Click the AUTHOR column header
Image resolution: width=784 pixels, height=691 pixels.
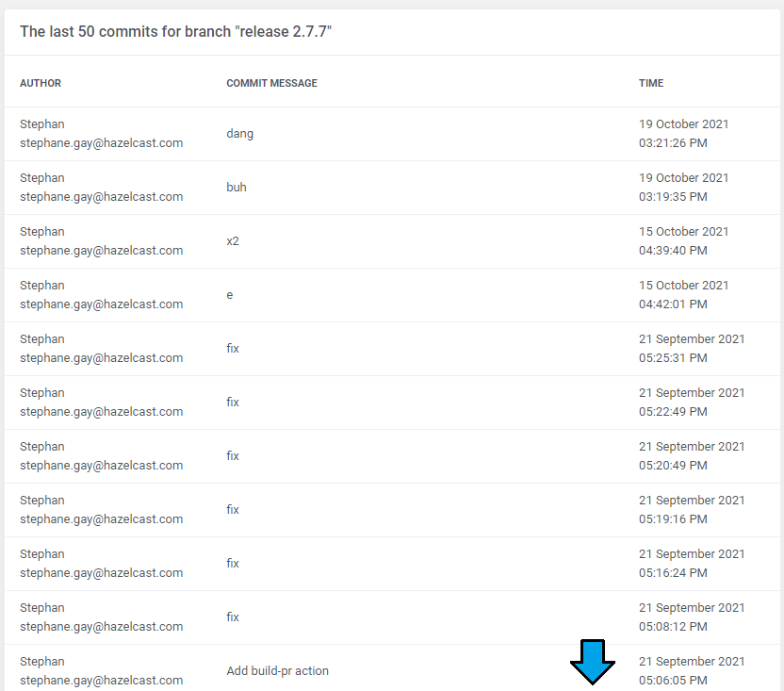(x=41, y=83)
